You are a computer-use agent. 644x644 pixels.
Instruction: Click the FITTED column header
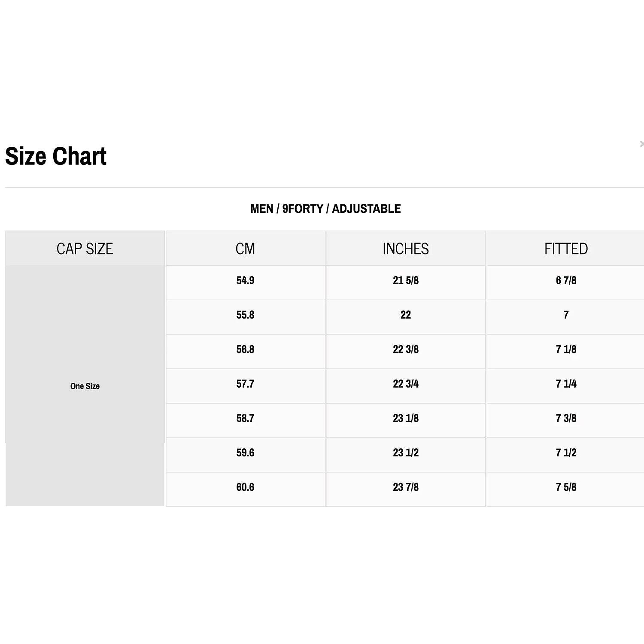566,249
